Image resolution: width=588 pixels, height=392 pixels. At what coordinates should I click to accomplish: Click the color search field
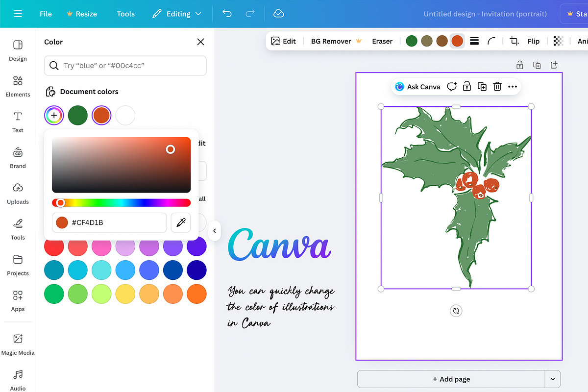[x=125, y=65]
